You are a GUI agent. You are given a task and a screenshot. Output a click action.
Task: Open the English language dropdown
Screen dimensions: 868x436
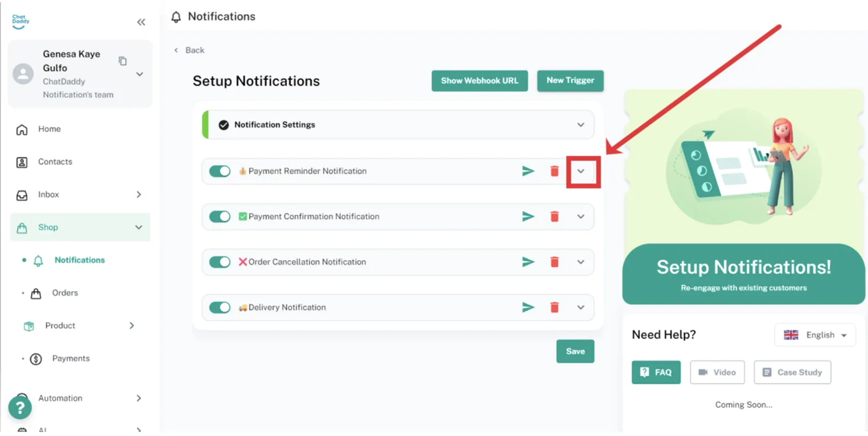point(815,335)
